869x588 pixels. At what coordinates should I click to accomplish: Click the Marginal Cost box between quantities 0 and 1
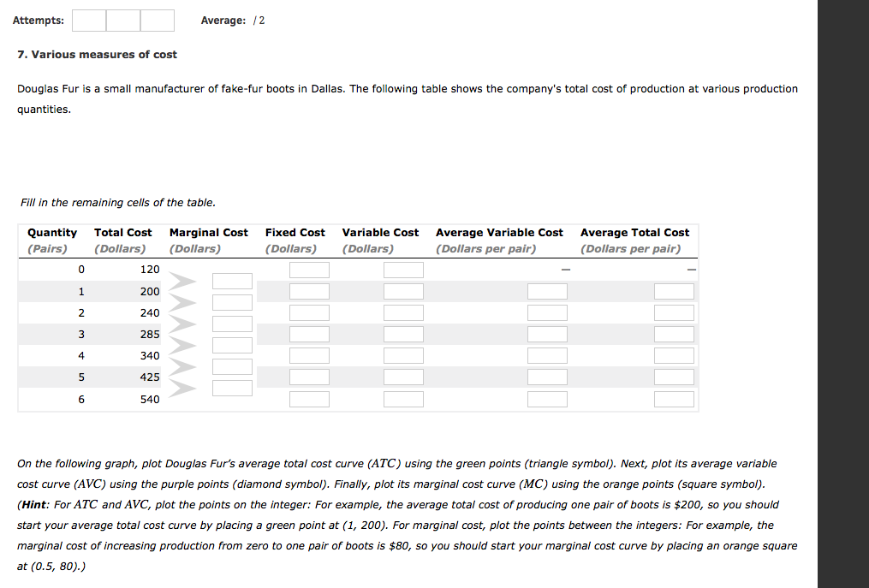(x=232, y=281)
